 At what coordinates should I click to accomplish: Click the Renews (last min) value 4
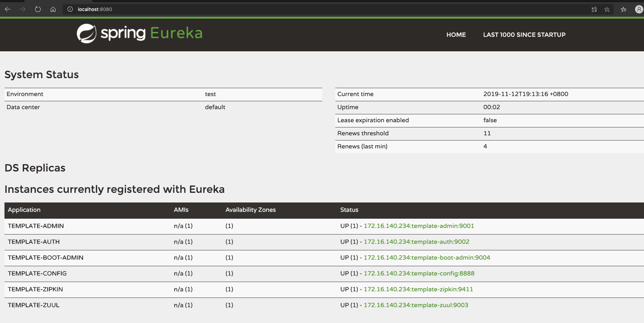(485, 147)
